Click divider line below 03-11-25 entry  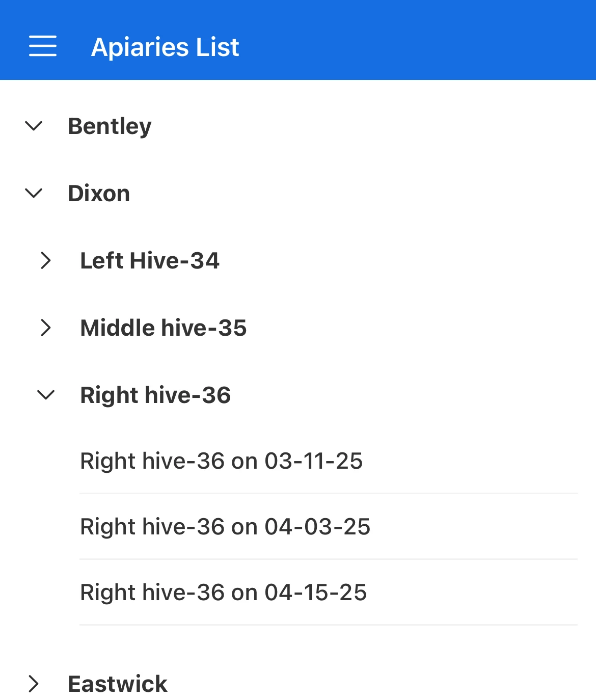click(329, 493)
